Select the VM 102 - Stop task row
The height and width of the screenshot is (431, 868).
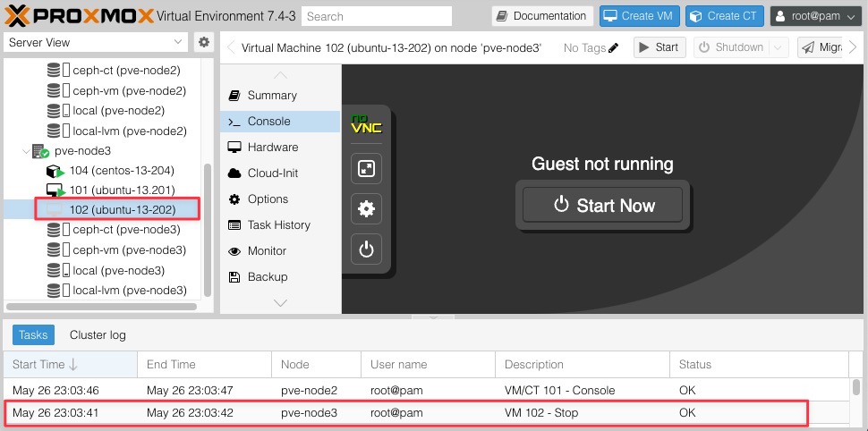(426, 413)
